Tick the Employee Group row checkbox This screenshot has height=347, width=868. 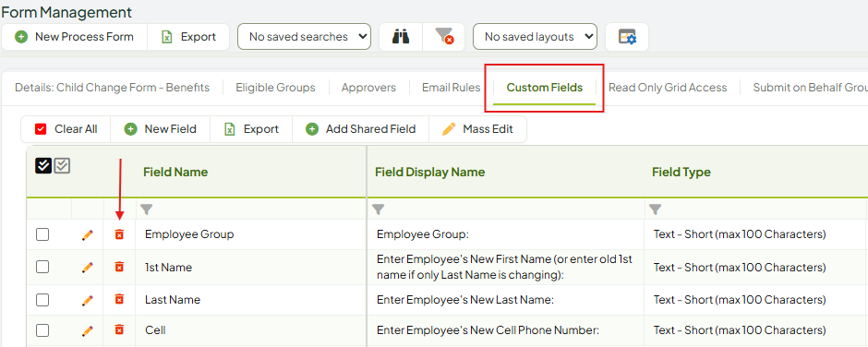(42, 234)
